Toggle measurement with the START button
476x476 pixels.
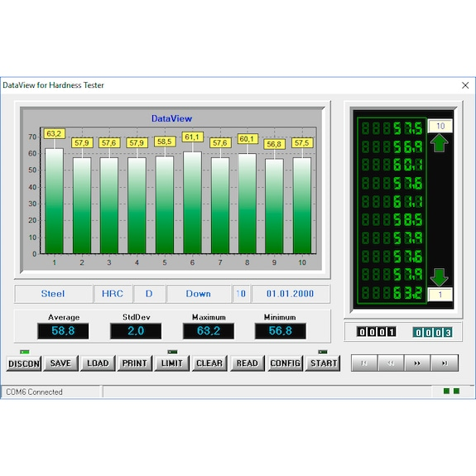coord(323,363)
